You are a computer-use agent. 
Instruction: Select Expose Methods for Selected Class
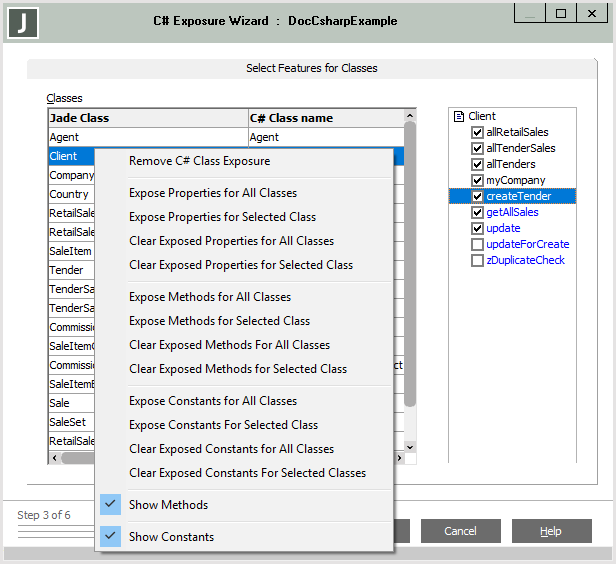pyautogui.click(x=244, y=321)
